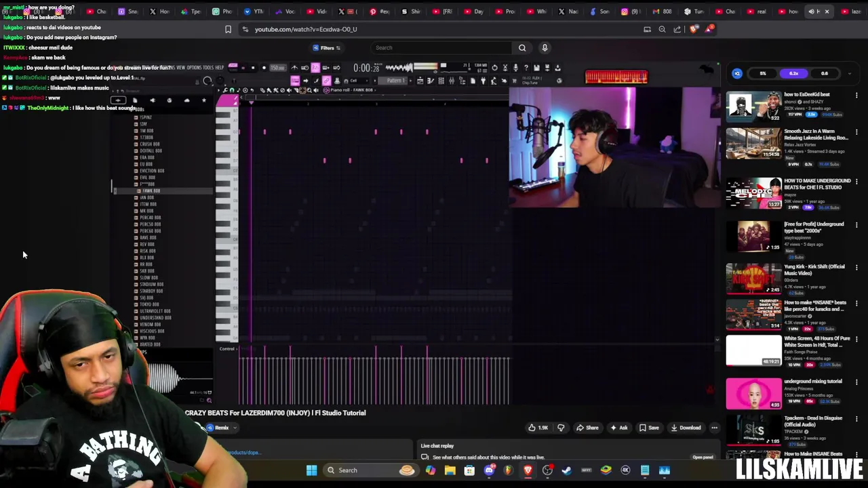Select TOKYO 808 in browser list

pos(149,304)
